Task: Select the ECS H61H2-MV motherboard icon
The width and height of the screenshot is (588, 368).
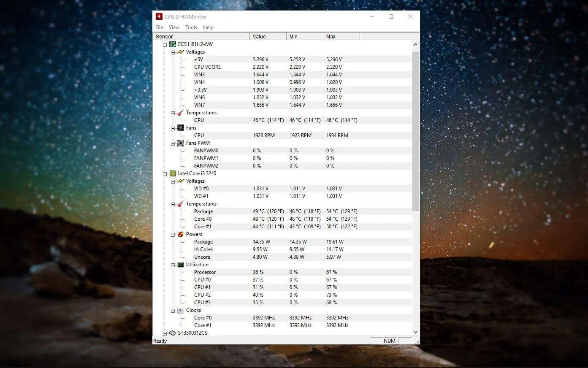Action: [173, 44]
